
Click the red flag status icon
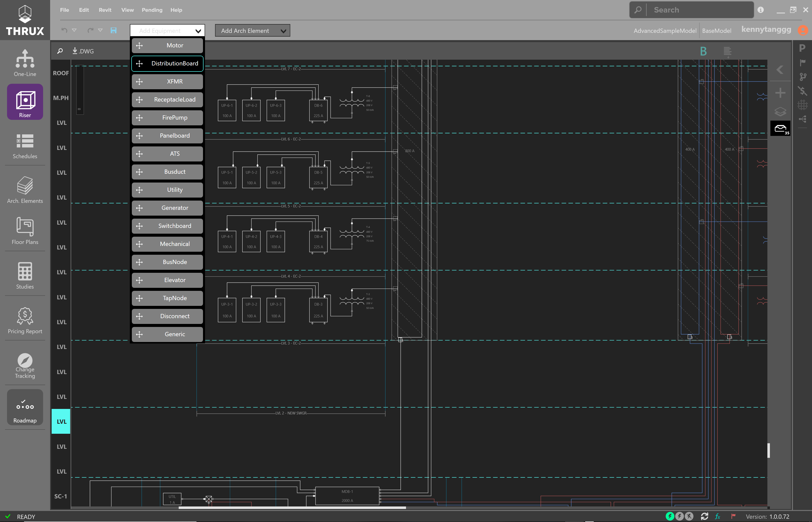(733, 516)
